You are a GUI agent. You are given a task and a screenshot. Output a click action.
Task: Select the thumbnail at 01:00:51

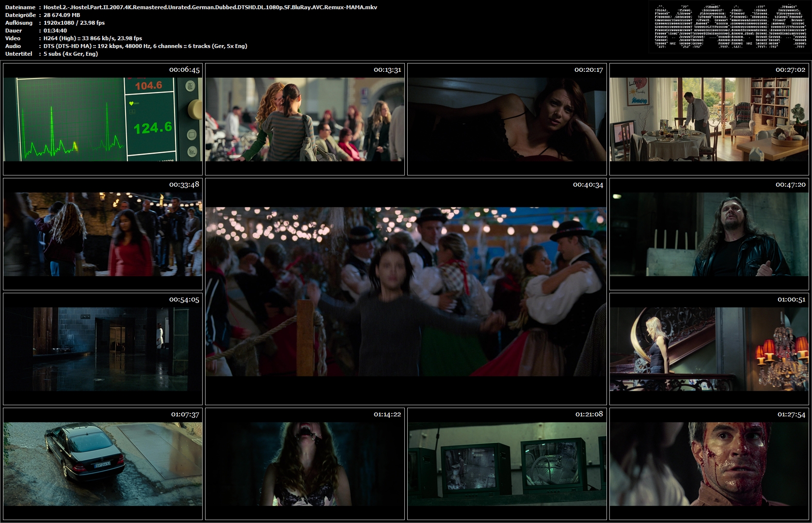pyautogui.click(x=709, y=349)
